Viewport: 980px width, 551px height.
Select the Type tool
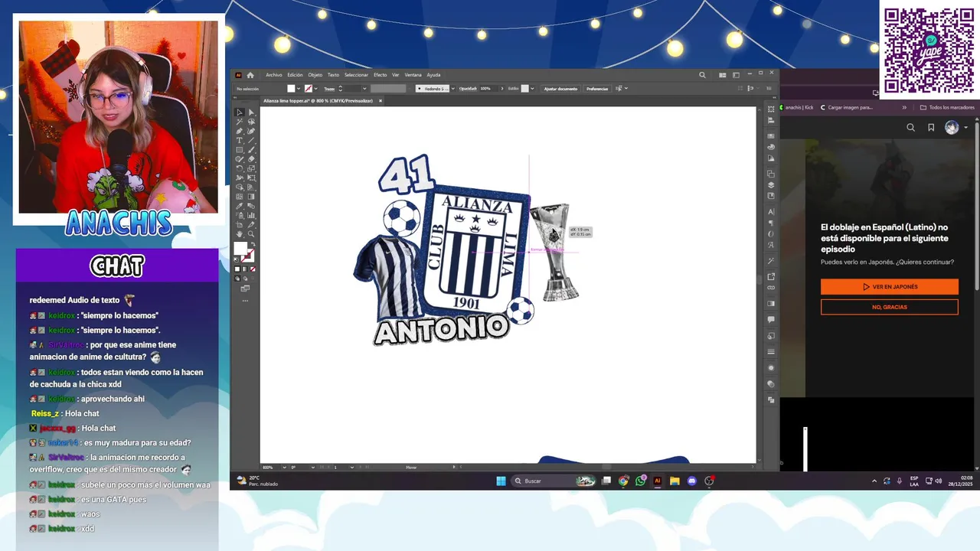(240, 140)
